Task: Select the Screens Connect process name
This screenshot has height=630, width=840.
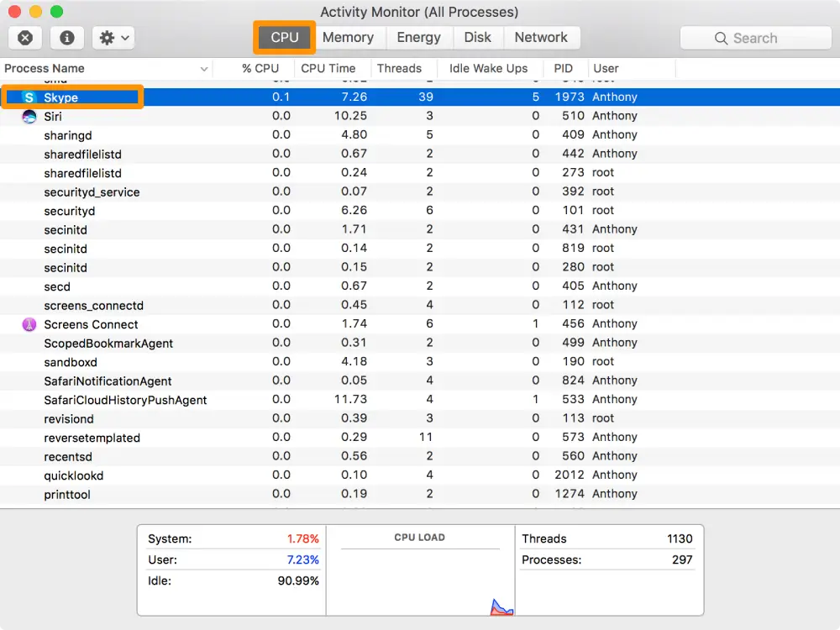Action: coord(91,324)
